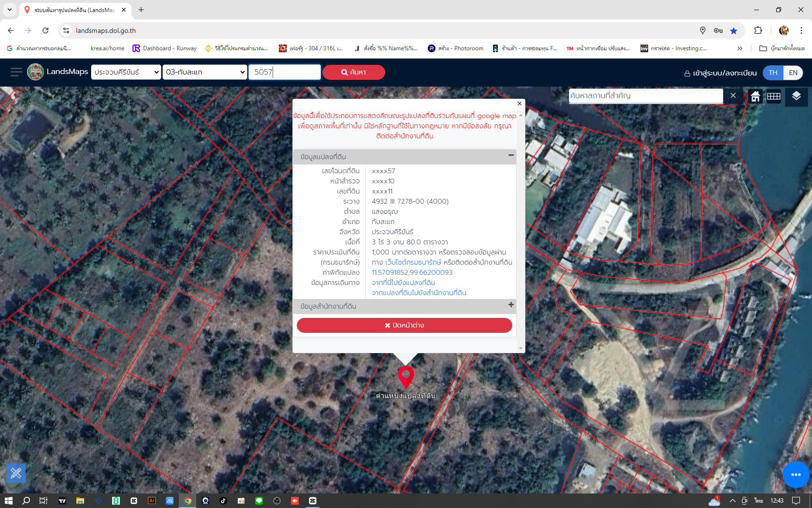The height and width of the screenshot is (508, 812).
Task: Open the Windows Start menu
Action: click(8, 501)
